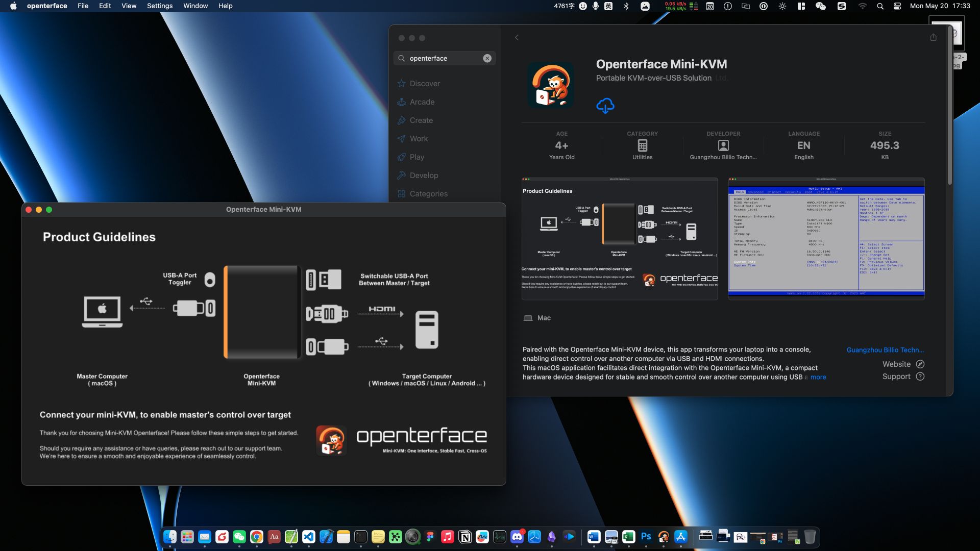
Task: Open the BIOS setup screenshot thumbnail
Action: pos(826,238)
